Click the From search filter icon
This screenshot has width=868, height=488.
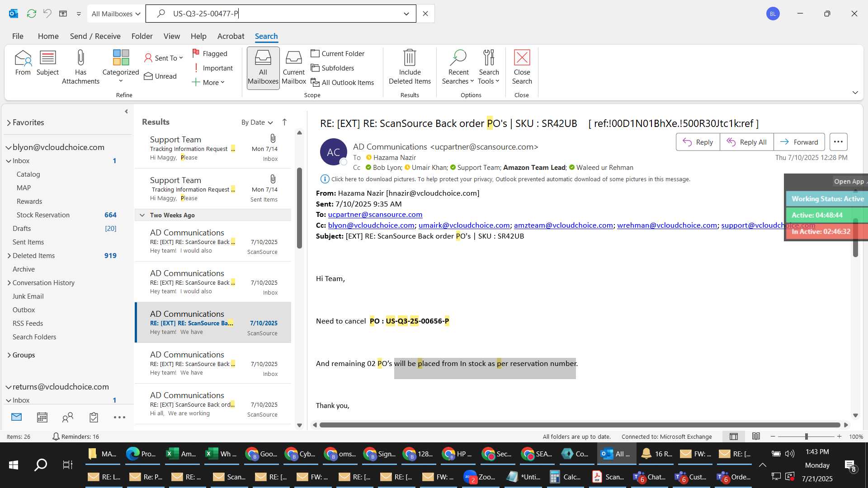(23, 62)
